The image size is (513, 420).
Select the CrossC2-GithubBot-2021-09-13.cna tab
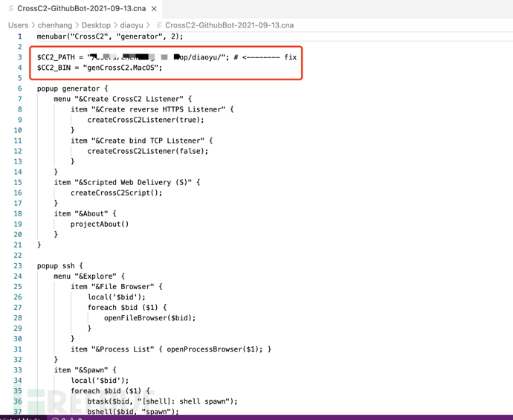82,8
